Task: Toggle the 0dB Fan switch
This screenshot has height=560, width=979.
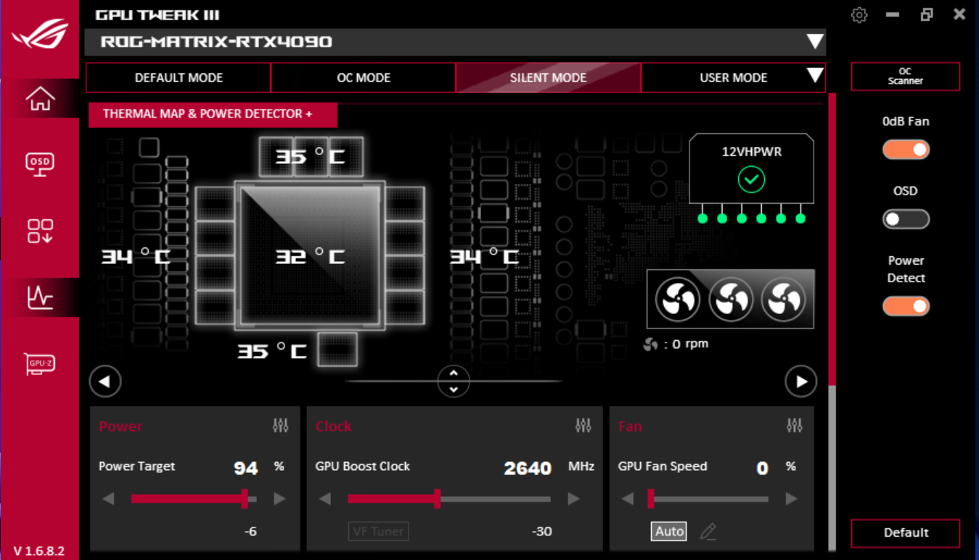Action: point(906,149)
